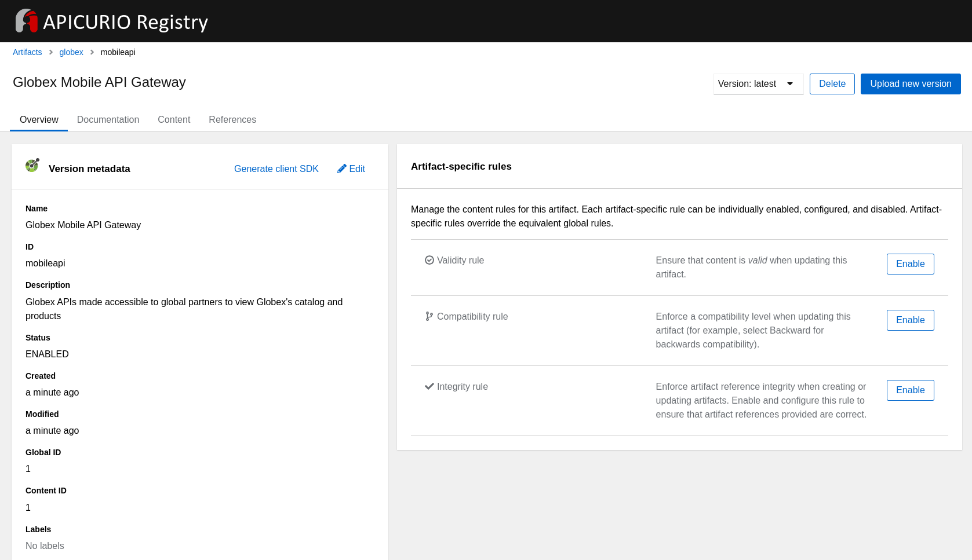Click the Global ID label

(43, 452)
